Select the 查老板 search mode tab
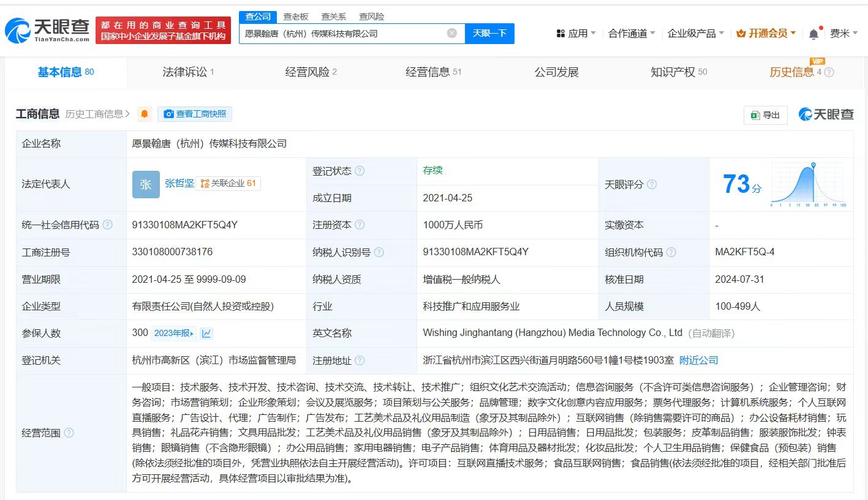 point(296,17)
